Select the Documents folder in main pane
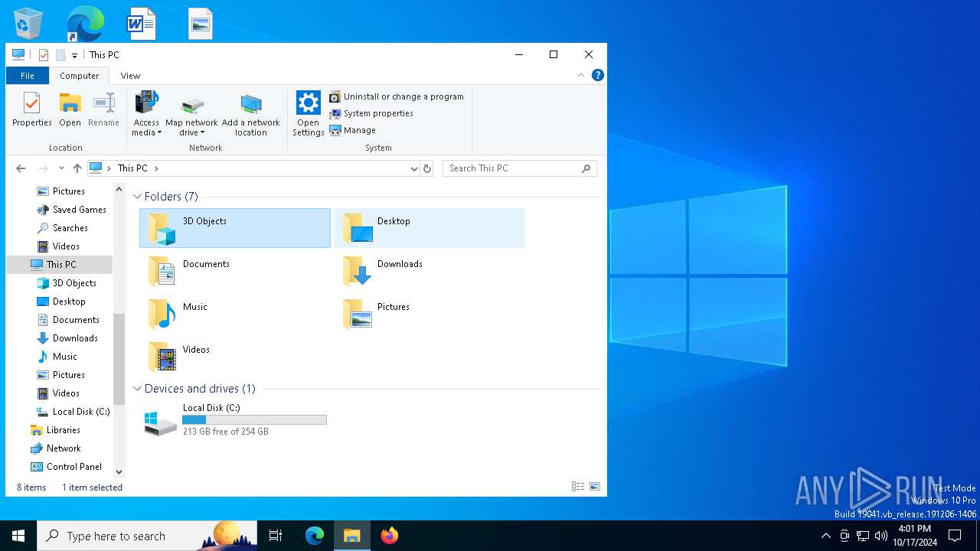 (x=235, y=271)
